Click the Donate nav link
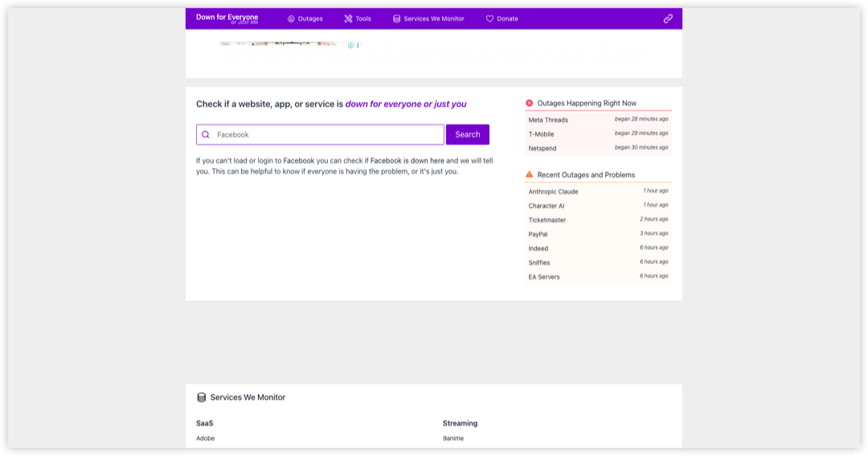 click(502, 18)
